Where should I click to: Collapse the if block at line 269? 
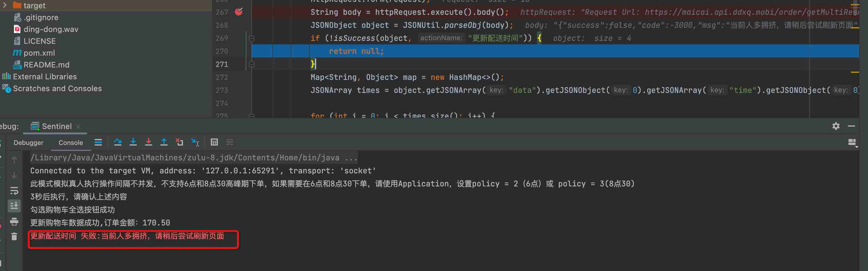251,38
